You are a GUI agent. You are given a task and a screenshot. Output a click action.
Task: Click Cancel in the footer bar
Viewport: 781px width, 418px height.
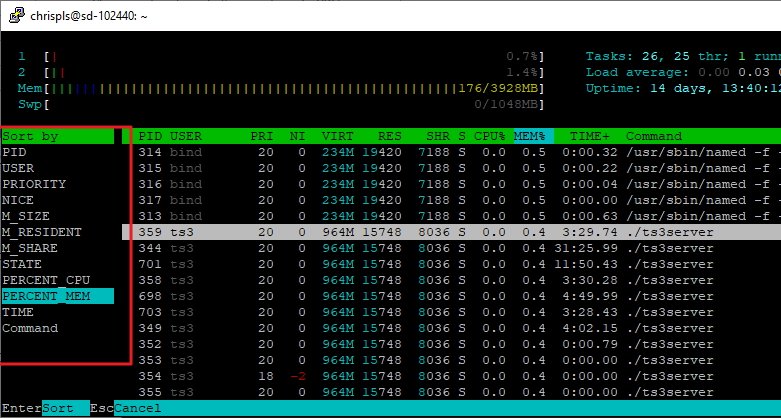point(137,409)
